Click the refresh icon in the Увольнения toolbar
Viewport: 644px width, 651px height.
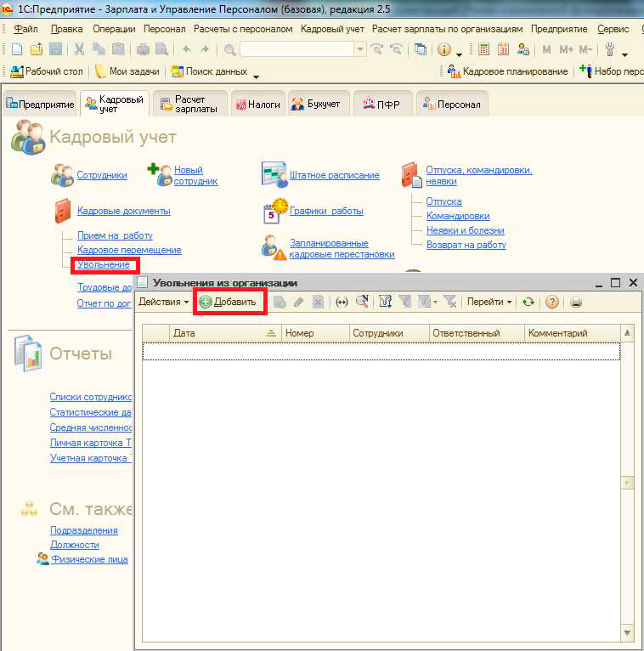tap(529, 302)
